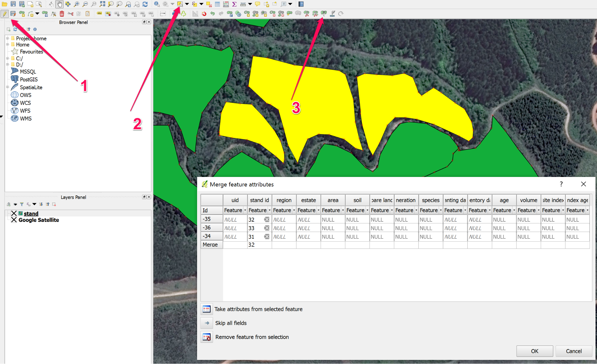597x364 pixels.
Task: Undo the last edit
Action: tap(213, 13)
